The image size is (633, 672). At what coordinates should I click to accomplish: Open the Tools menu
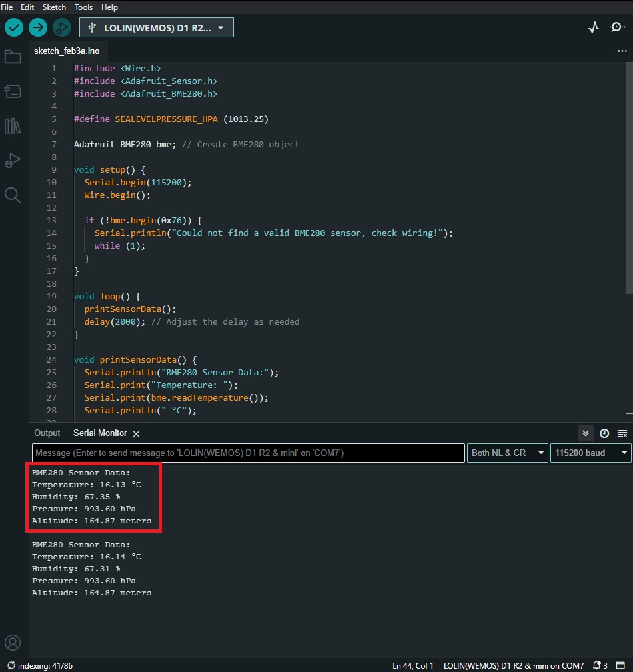(x=83, y=7)
